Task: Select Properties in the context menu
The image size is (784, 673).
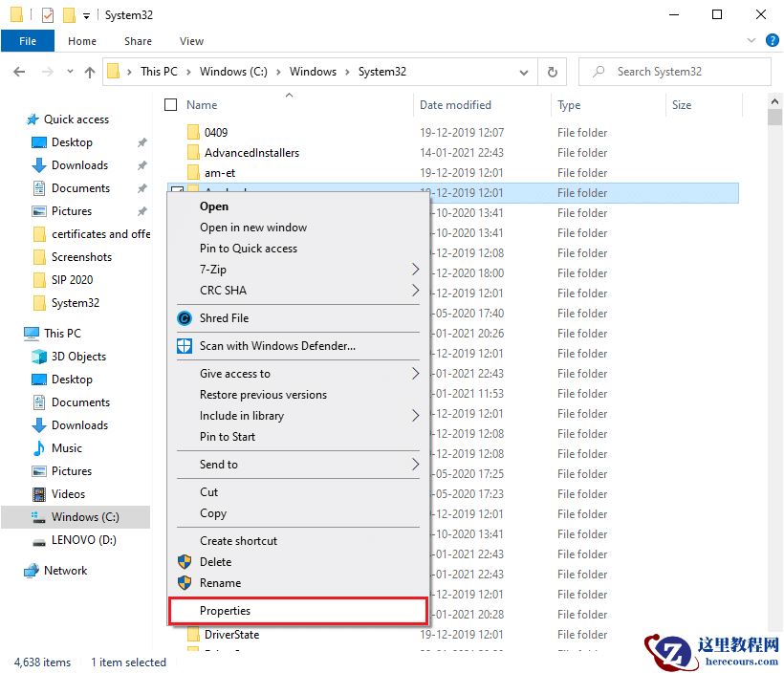Action: tap(298, 611)
